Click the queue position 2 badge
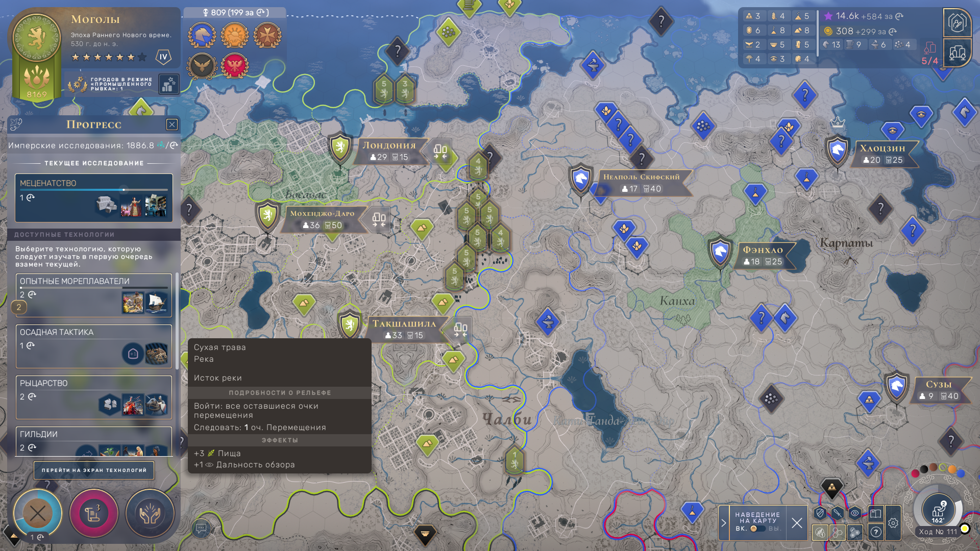Image resolution: width=980 pixels, height=551 pixels. pyautogui.click(x=19, y=307)
